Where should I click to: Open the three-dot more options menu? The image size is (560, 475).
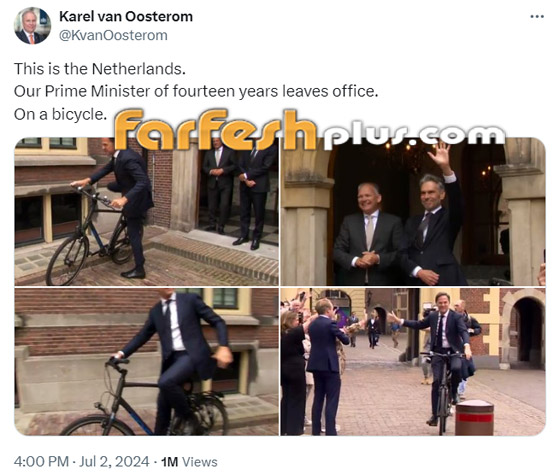[537, 16]
